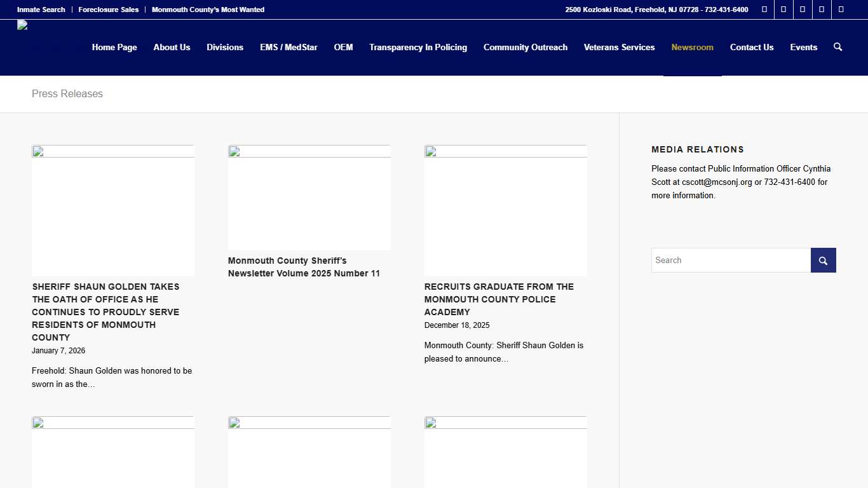Open the Newsletter Volume 2025 Number 11 title
868x488 pixels.
[304, 267]
